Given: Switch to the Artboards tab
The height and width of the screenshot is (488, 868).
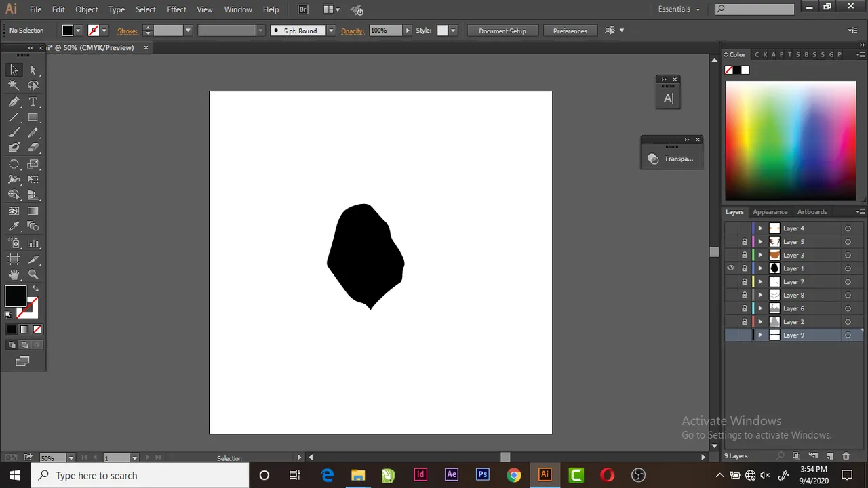Looking at the screenshot, I should coord(812,212).
